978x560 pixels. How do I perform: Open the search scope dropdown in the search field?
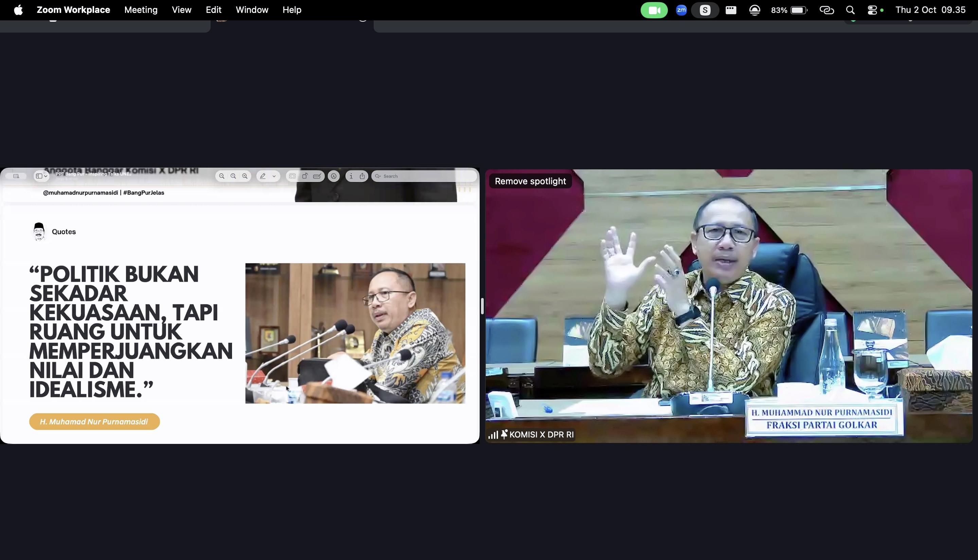point(378,176)
